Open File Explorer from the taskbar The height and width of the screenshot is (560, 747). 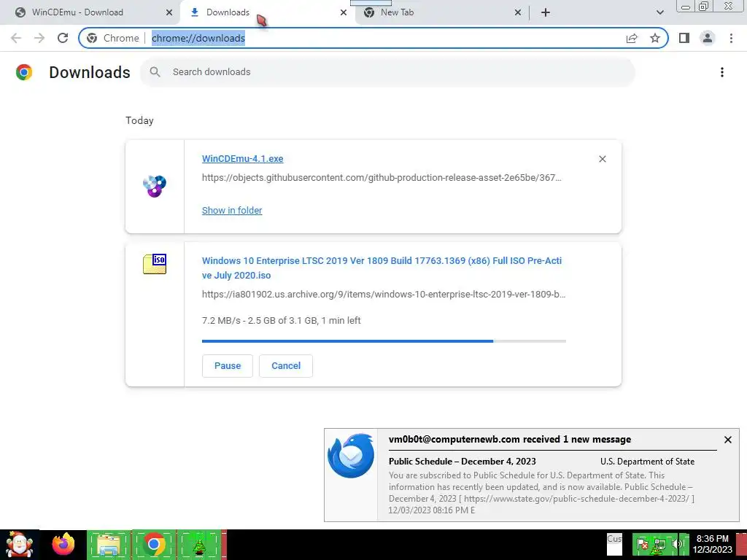108,545
